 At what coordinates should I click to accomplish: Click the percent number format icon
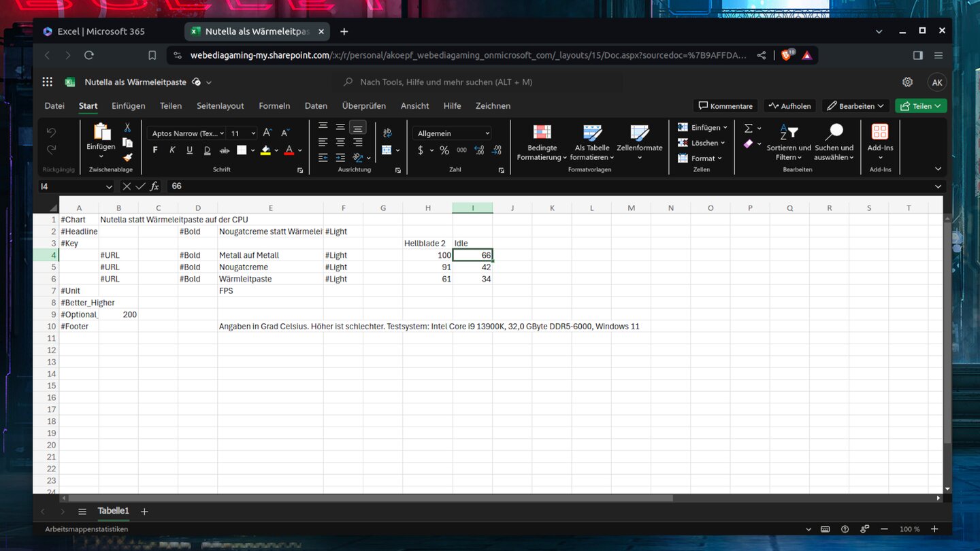pyautogui.click(x=444, y=150)
